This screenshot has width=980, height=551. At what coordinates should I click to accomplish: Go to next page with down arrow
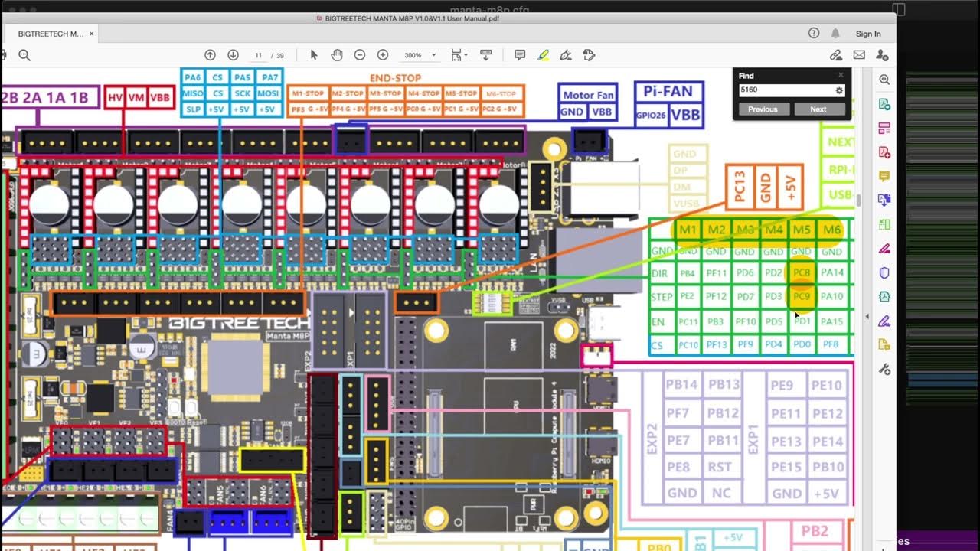tap(233, 55)
